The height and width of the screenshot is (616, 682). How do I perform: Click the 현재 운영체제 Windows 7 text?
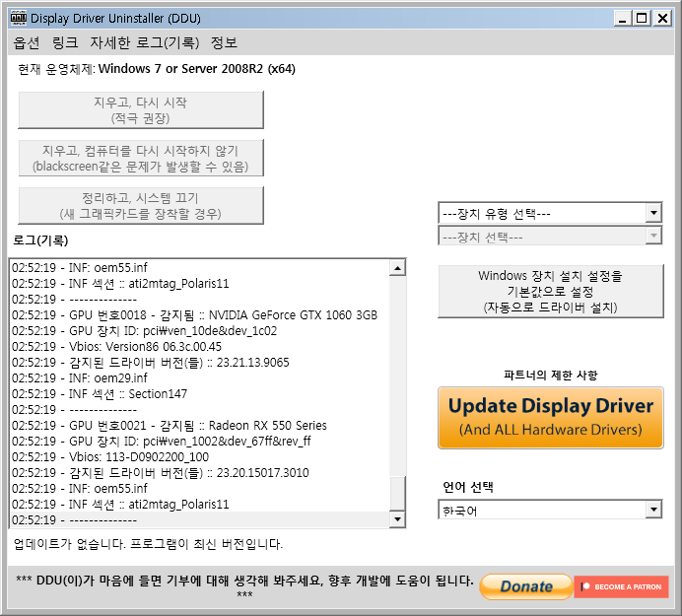click(157, 69)
